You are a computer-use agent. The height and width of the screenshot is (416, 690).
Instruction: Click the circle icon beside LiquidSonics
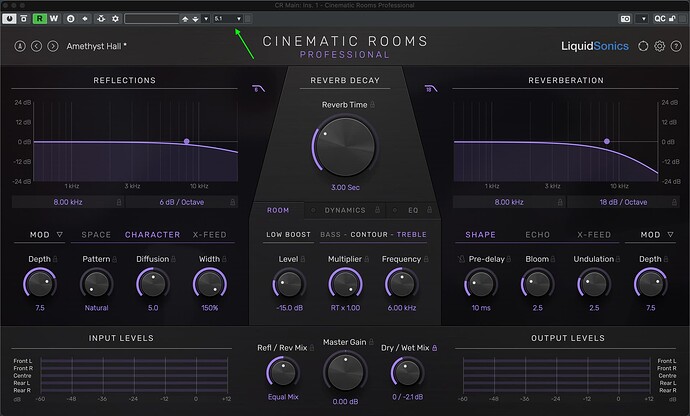pyautogui.click(x=643, y=46)
